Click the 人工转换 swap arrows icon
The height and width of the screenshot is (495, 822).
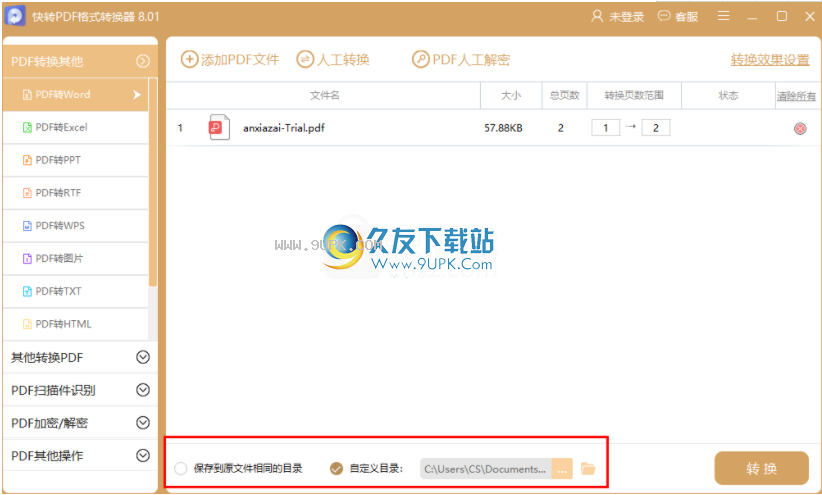point(305,59)
